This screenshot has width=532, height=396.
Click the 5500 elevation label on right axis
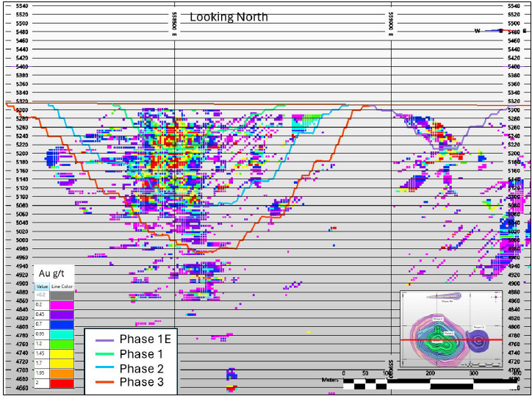coord(514,24)
